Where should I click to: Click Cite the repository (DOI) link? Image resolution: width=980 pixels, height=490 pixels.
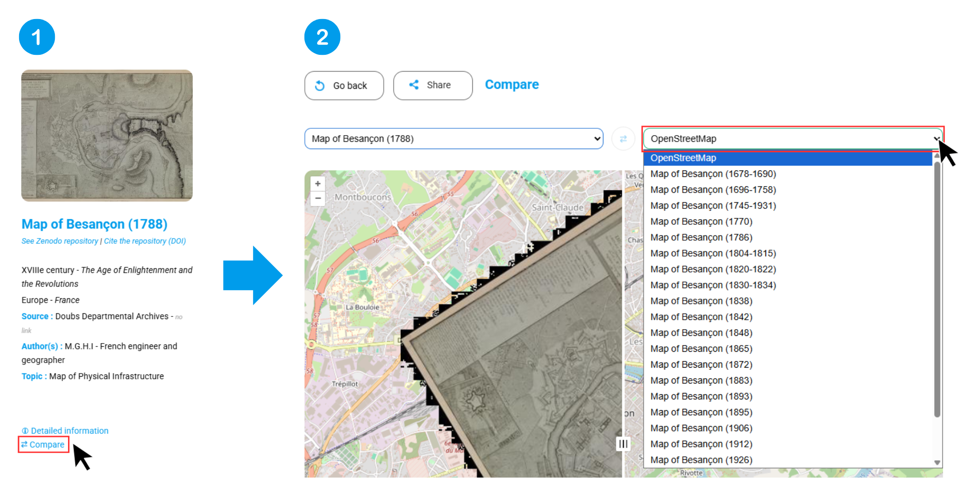(145, 241)
